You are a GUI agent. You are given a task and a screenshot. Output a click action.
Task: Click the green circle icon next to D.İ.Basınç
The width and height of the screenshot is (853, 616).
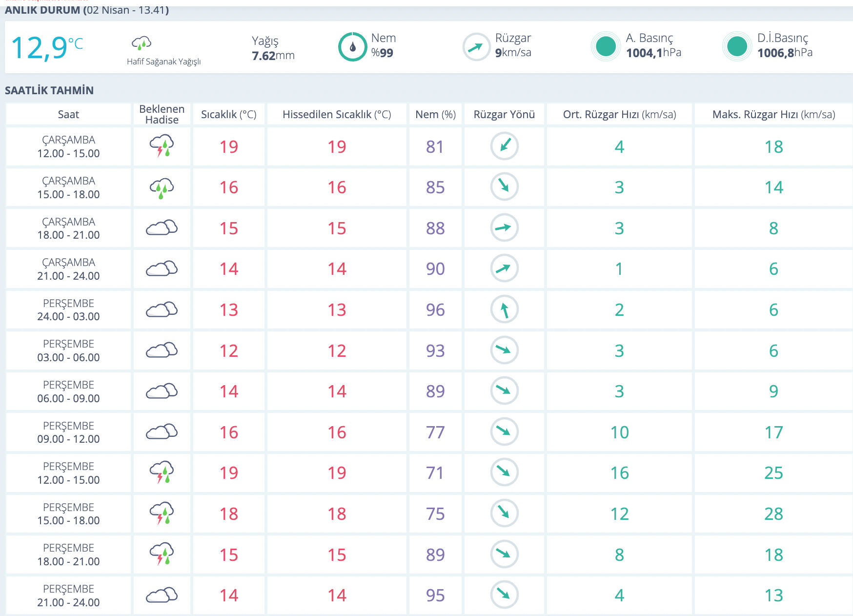click(x=737, y=46)
